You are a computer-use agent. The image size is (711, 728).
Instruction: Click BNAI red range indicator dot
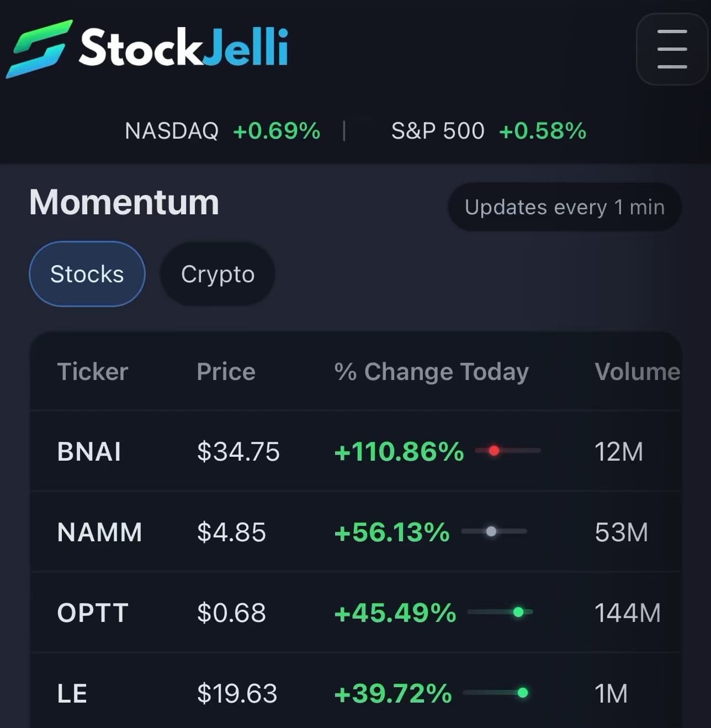(x=494, y=451)
